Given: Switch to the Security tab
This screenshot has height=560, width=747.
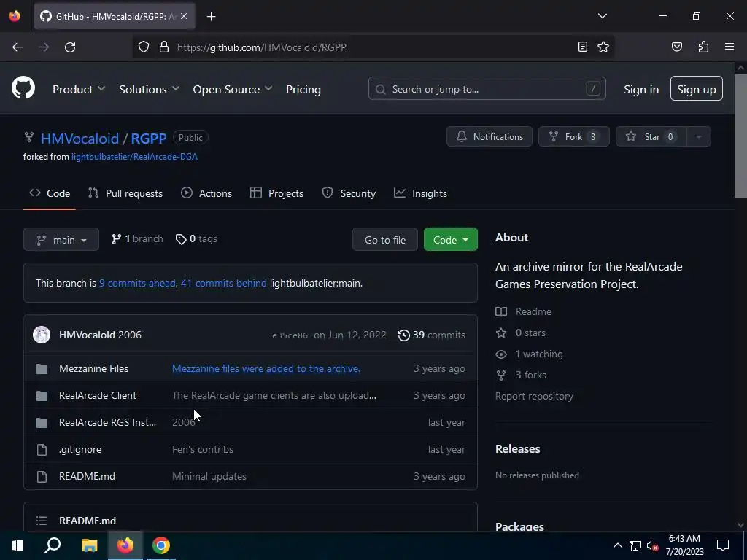Looking at the screenshot, I should [349, 193].
